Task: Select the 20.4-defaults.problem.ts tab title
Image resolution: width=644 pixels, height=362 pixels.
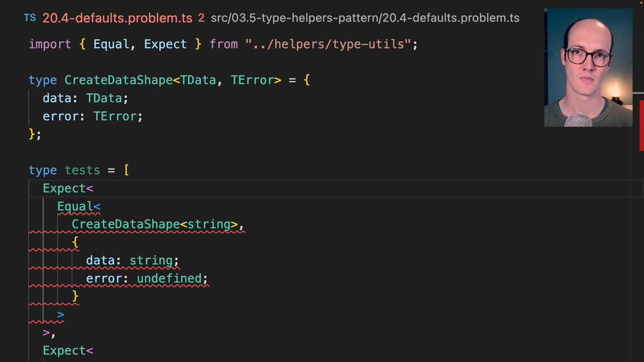Action: click(x=117, y=18)
